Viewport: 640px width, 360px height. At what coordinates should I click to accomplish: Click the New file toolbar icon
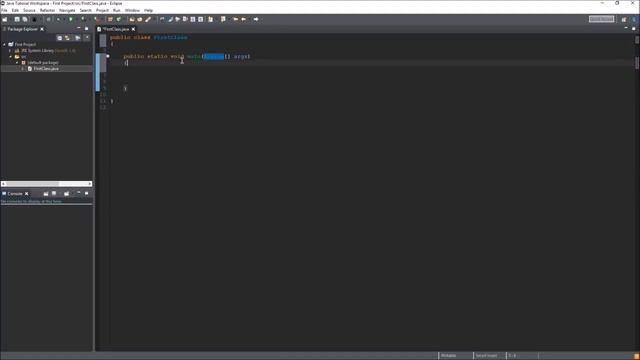pos(5,19)
